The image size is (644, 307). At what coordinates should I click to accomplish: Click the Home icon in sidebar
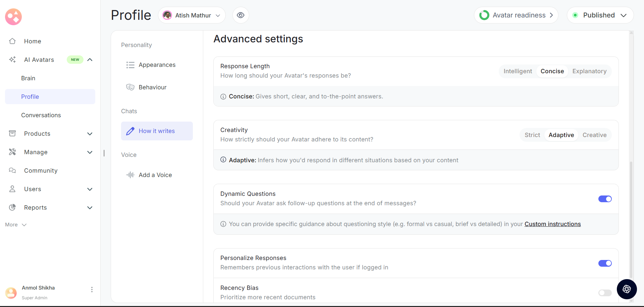point(12,41)
